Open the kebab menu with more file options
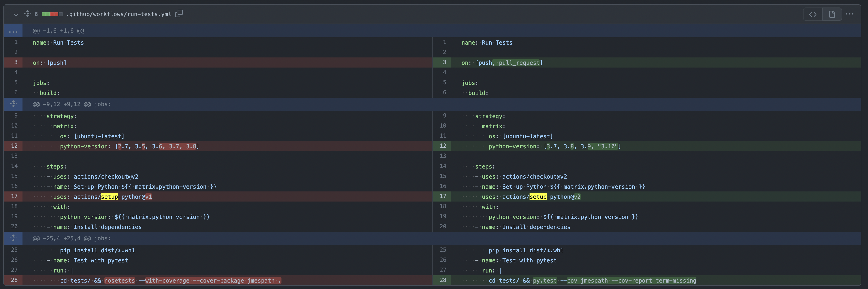The height and width of the screenshot is (289, 868). coord(850,14)
